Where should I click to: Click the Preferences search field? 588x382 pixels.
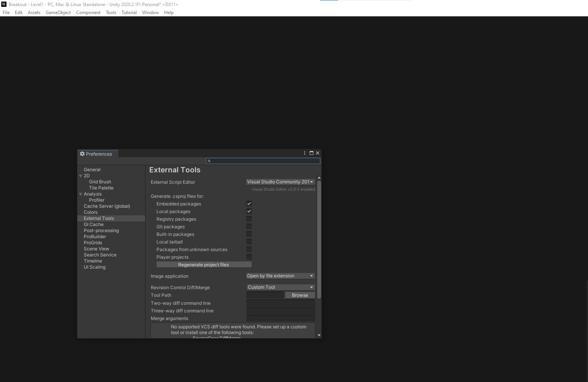click(263, 161)
